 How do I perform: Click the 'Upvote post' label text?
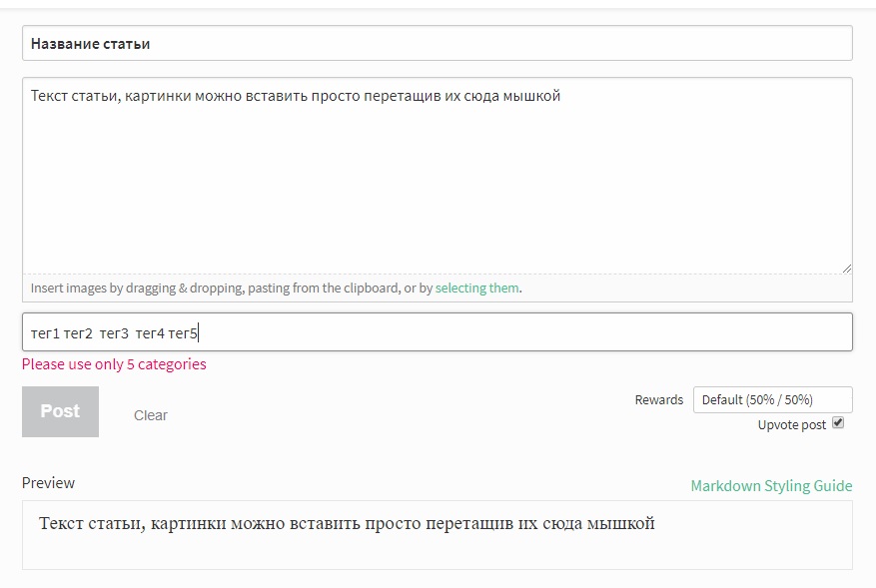(x=792, y=425)
